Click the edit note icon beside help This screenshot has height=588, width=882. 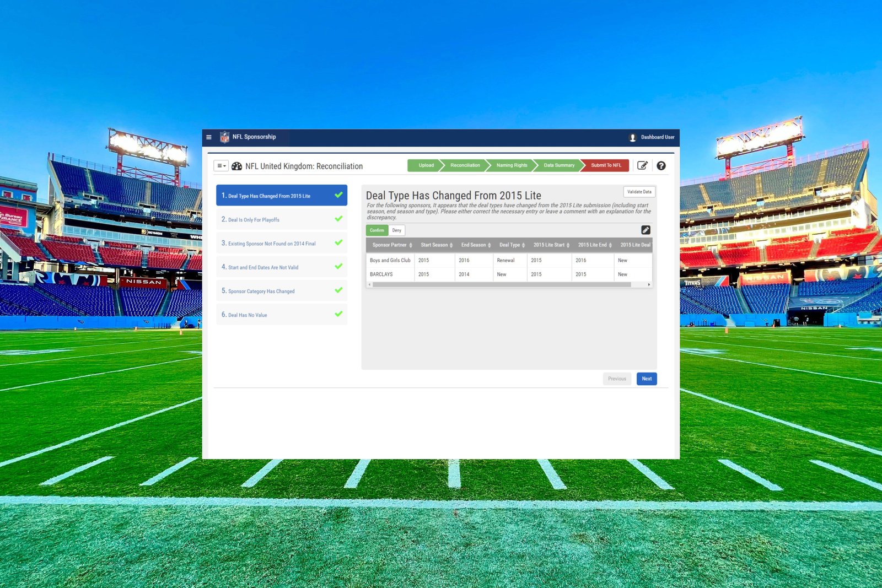[x=642, y=166]
